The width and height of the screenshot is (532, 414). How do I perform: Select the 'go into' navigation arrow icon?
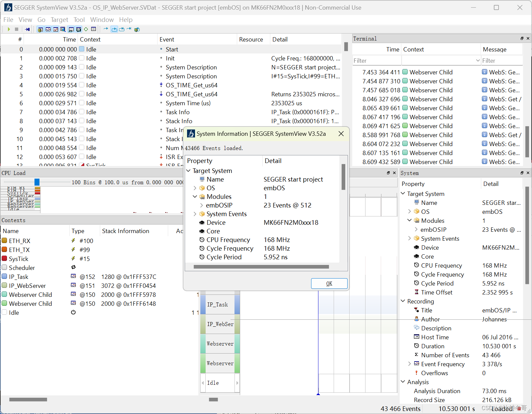click(x=114, y=29)
